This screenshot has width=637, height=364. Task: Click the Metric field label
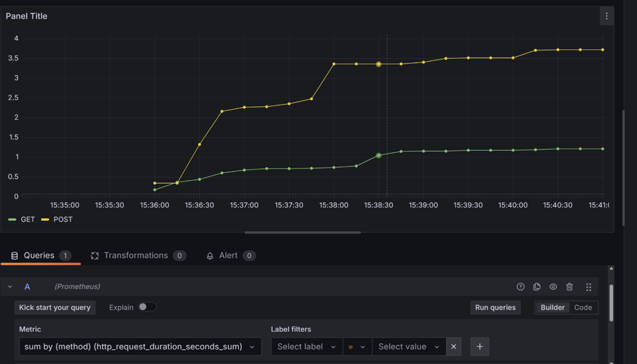point(30,329)
